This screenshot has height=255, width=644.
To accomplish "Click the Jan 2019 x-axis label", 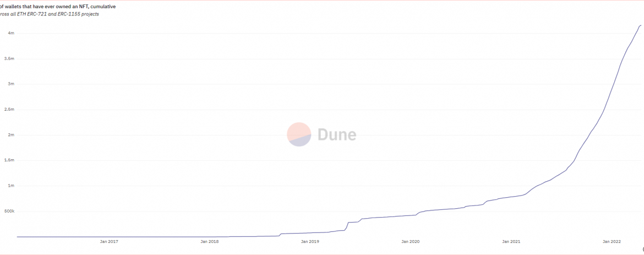I will pyautogui.click(x=310, y=242).
